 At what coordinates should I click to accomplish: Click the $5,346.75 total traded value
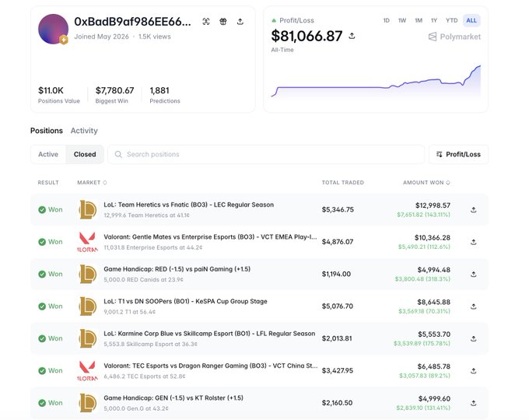[x=338, y=209]
